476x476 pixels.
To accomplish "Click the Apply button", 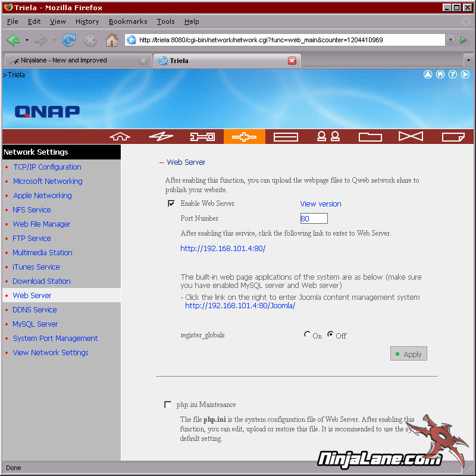I will click(408, 353).
